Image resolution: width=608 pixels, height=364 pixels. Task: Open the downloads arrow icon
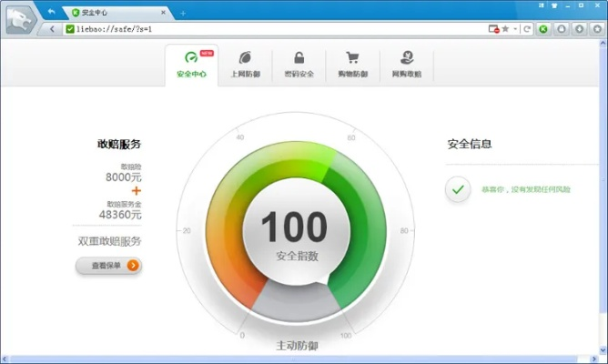tap(578, 29)
